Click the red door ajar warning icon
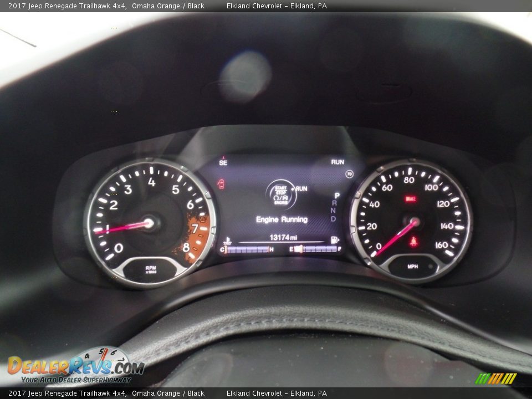 221,184
